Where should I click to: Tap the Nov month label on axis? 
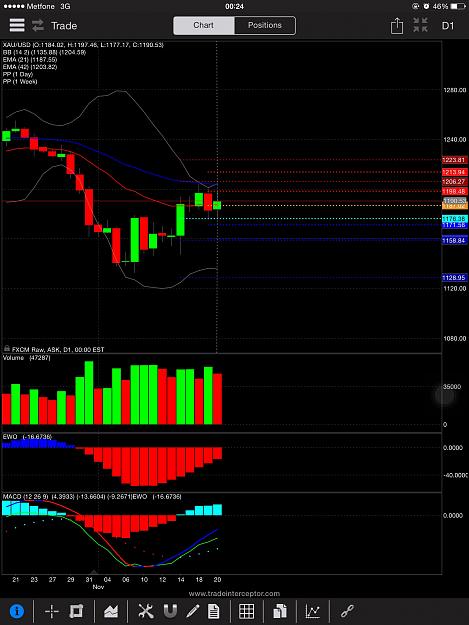pyautogui.click(x=98, y=587)
